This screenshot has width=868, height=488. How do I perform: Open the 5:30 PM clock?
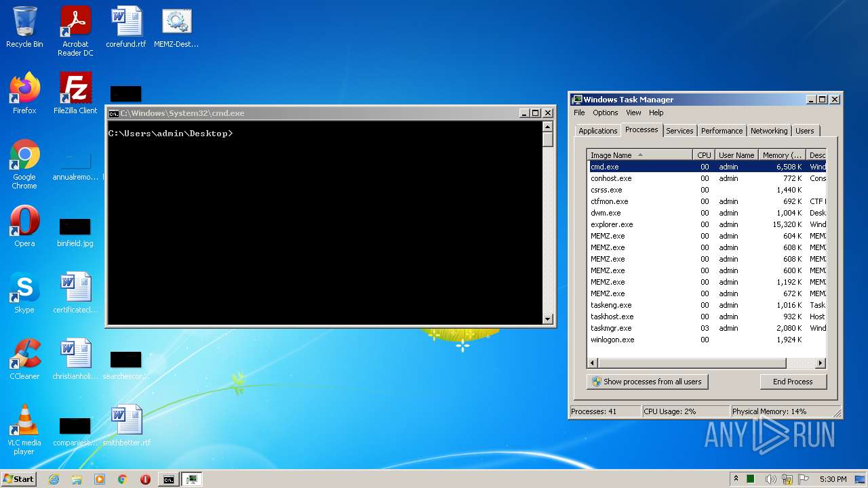tap(833, 479)
